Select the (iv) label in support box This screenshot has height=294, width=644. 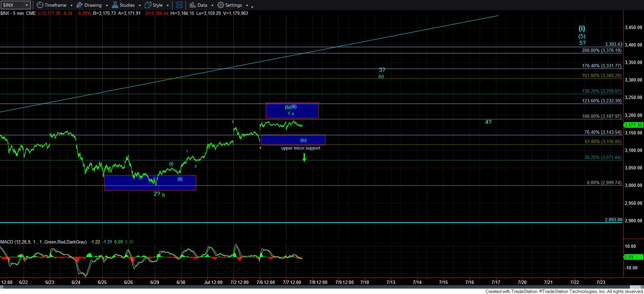tap(303, 140)
